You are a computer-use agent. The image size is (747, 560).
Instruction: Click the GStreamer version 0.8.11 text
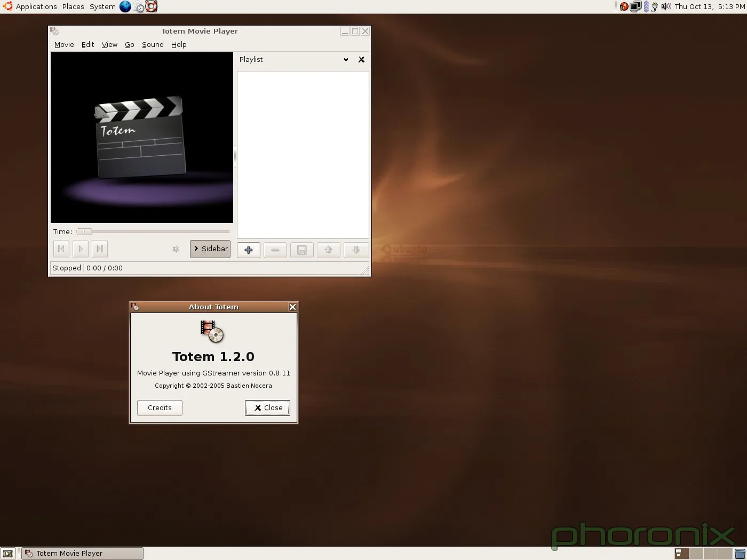tap(213, 373)
